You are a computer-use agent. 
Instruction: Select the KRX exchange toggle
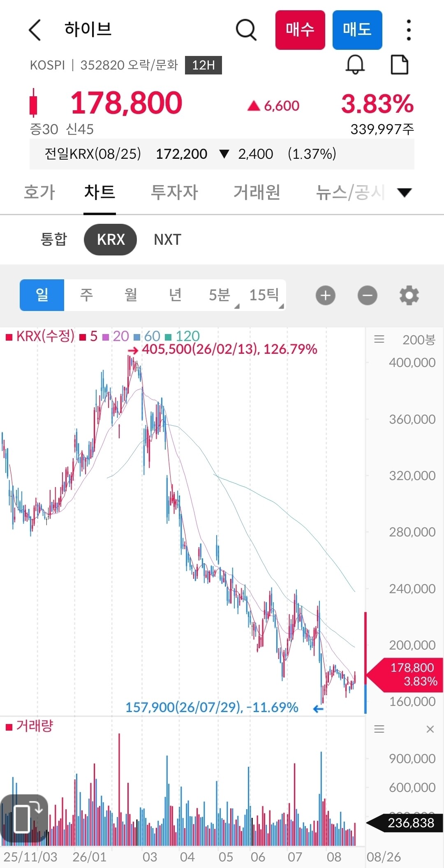click(x=110, y=239)
